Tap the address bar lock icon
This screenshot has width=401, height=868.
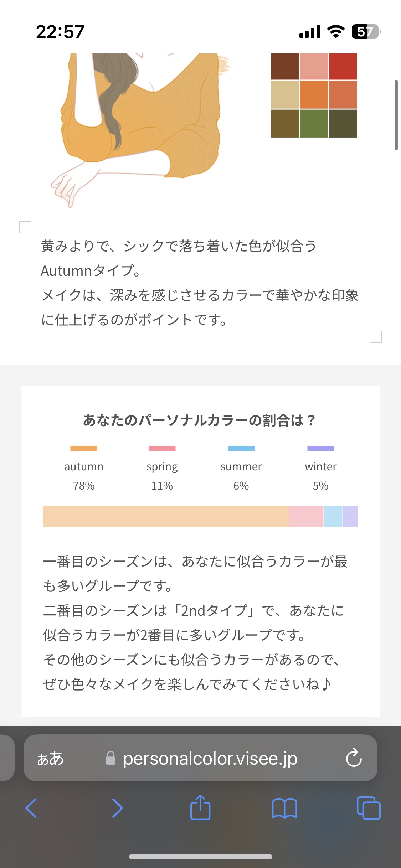click(110, 758)
